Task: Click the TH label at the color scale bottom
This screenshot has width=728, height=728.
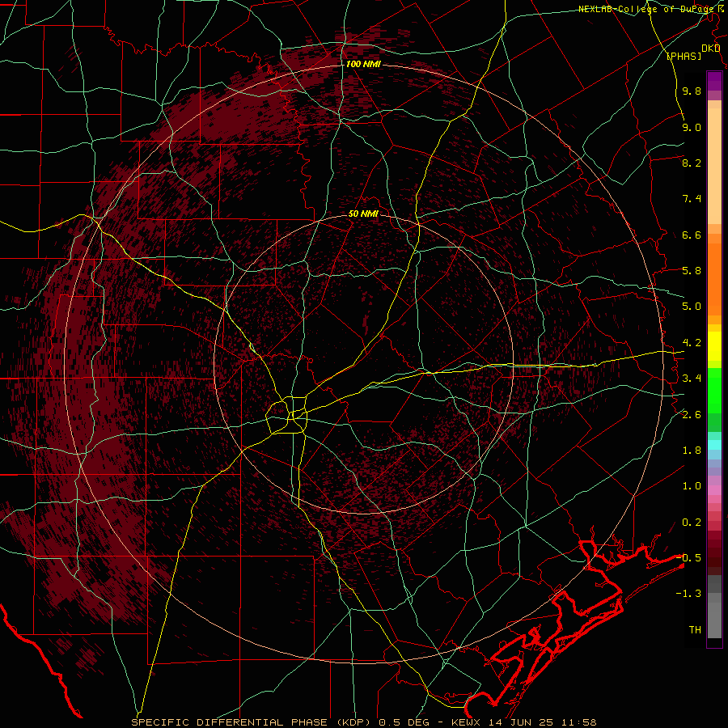Action: coord(695,630)
